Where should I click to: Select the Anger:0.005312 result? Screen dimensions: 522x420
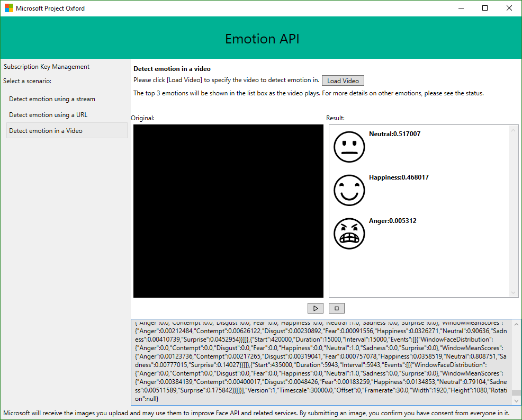click(x=392, y=221)
